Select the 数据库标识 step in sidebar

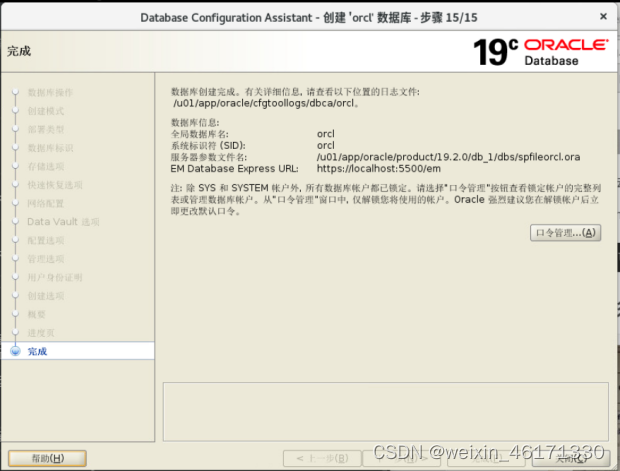point(50,148)
